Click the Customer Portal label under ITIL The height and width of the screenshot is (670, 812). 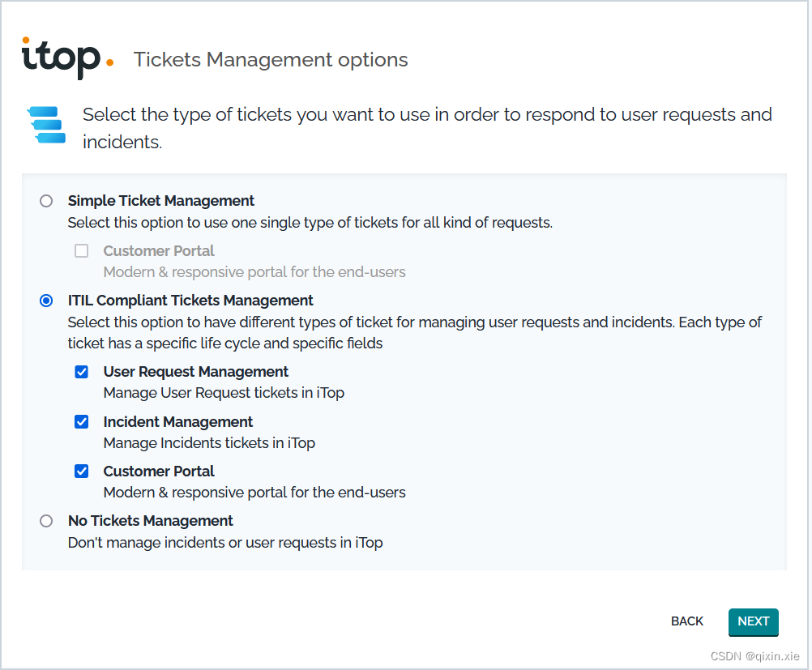click(x=159, y=472)
